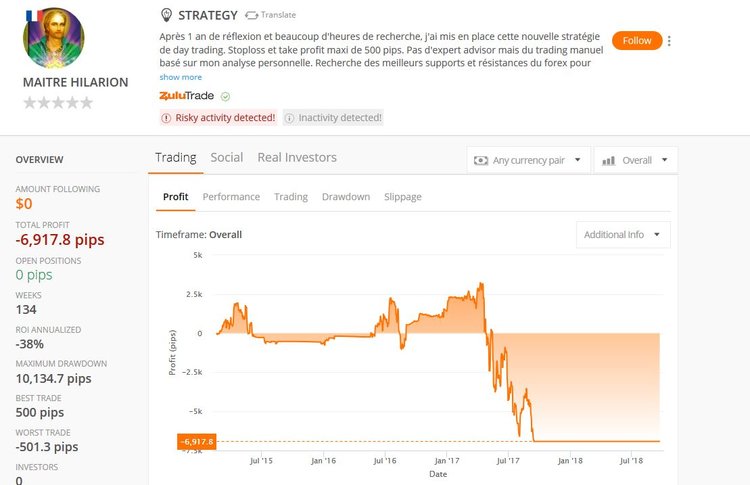Expand the Additional Info dropdown
This screenshot has width=750, height=485.
tap(623, 235)
